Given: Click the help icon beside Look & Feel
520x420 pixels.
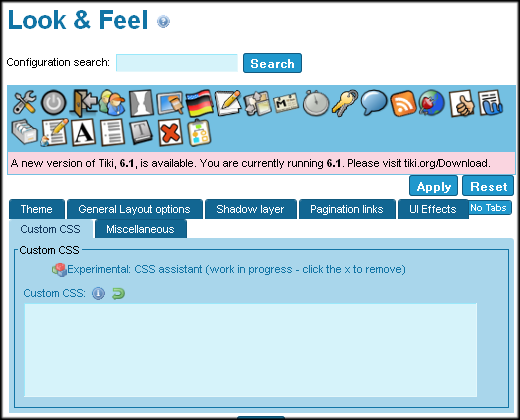Looking at the screenshot, I should tap(163, 22).
